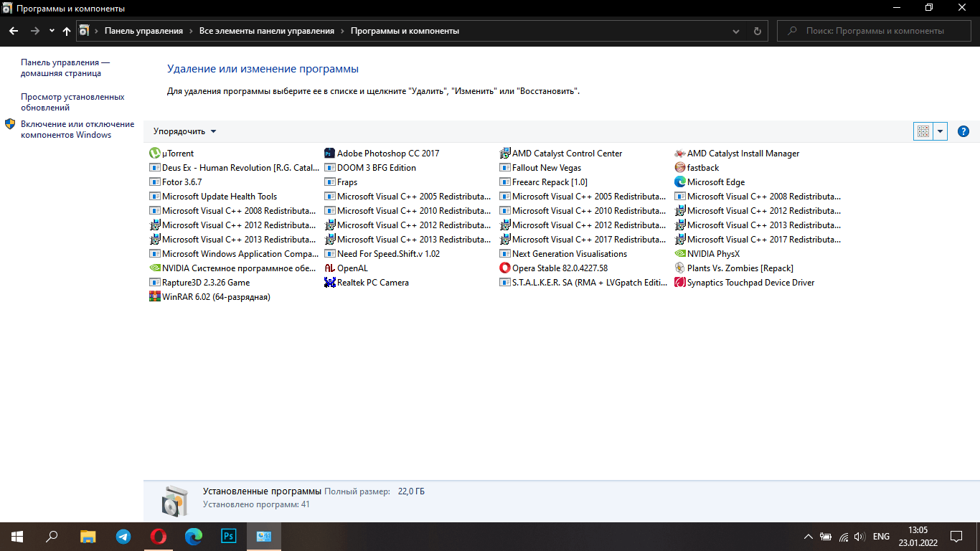Select the NVIDIA Системное программное обеспечение icon

click(x=154, y=268)
